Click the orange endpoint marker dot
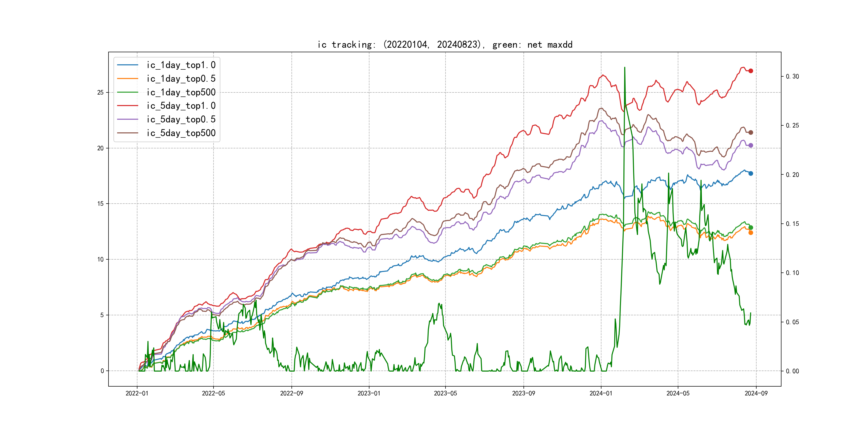This screenshot has width=868, height=434. click(750, 233)
